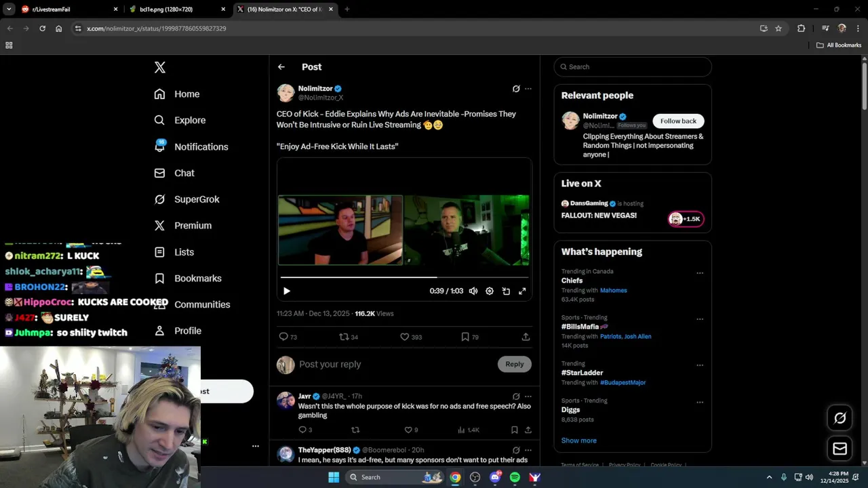Screen dimensions: 868x488
Task: Share Javr's reply
Action: tap(528, 430)
